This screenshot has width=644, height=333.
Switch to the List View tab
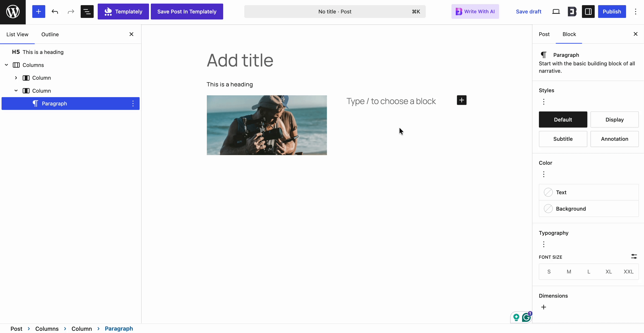click(x=17, y=34)
